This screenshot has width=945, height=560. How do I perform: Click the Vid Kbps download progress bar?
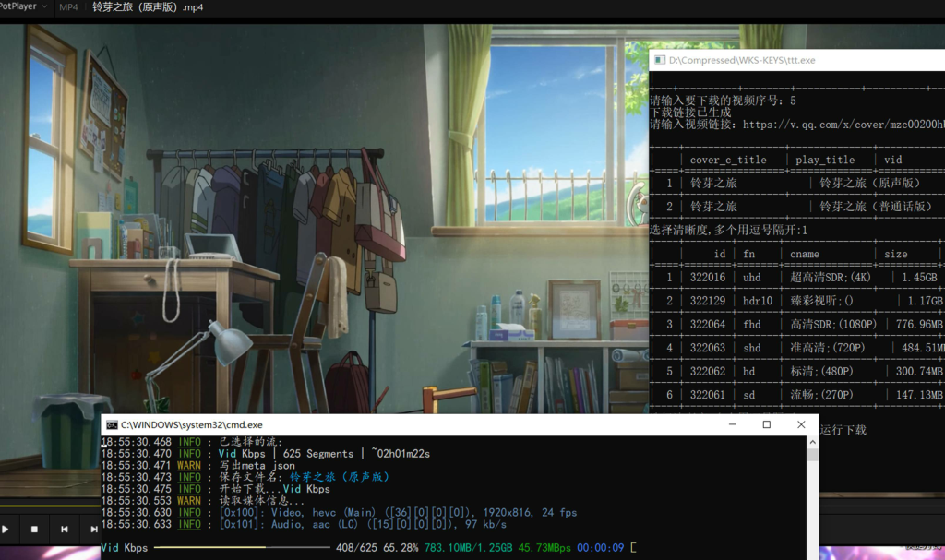[242, 547]
